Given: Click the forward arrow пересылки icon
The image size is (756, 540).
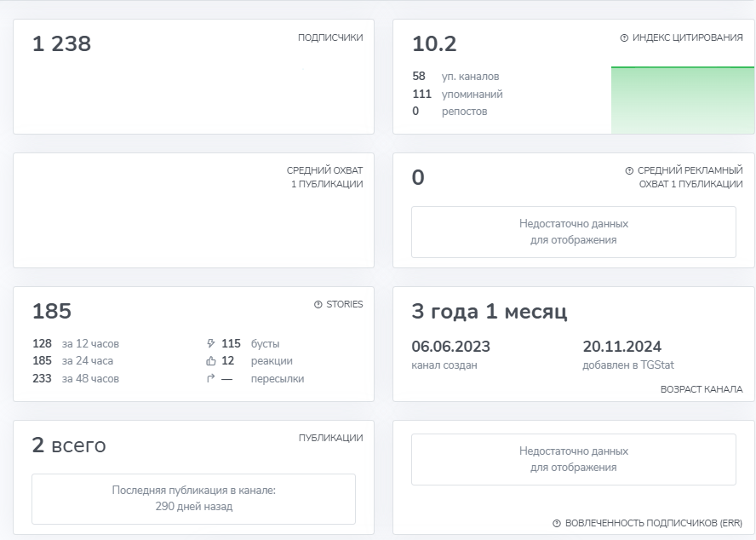Looking at the screenshot, I should coord(210,378).
